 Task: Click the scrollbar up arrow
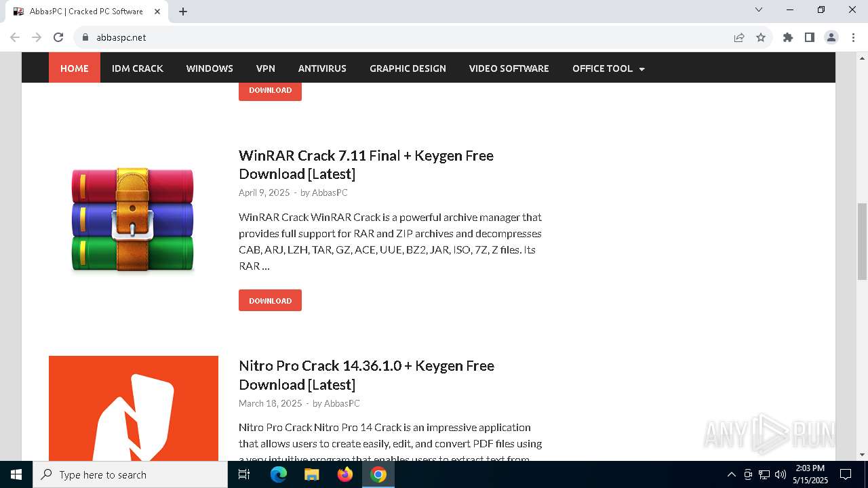tap(862, 58)
